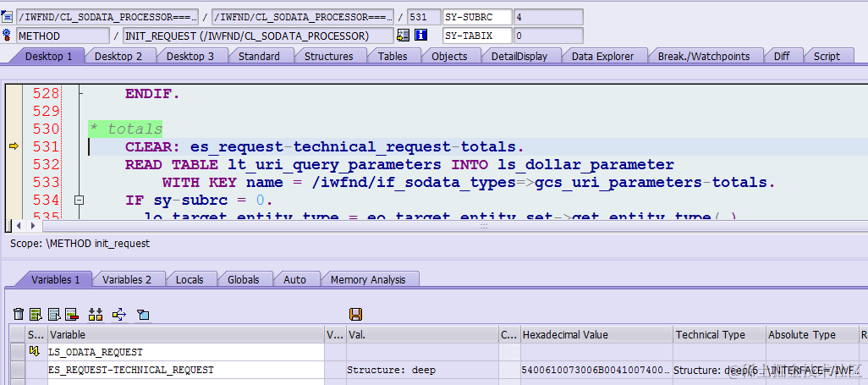Click the gray list-with-arrow icon in Variables toolbar

click(x=54, y=315)
